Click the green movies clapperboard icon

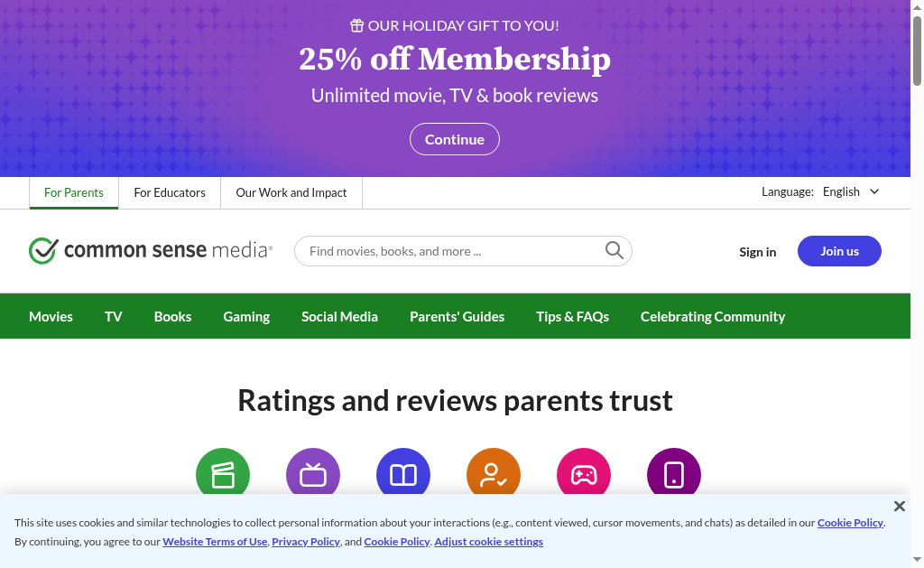pyautogui.click(x=223, y=474)
